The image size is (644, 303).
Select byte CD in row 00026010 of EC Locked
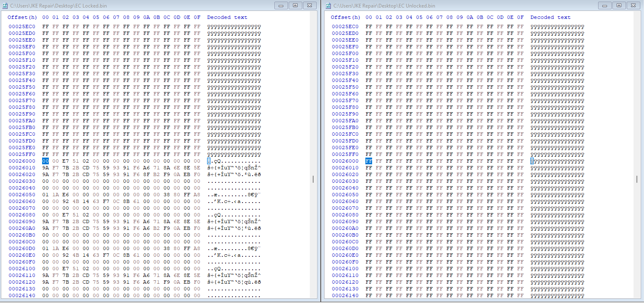(x=86, y=168)
